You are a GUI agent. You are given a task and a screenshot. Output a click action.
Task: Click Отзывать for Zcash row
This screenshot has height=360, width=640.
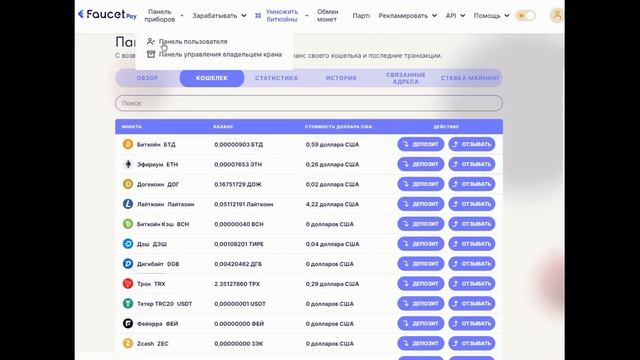coord(472,343)
